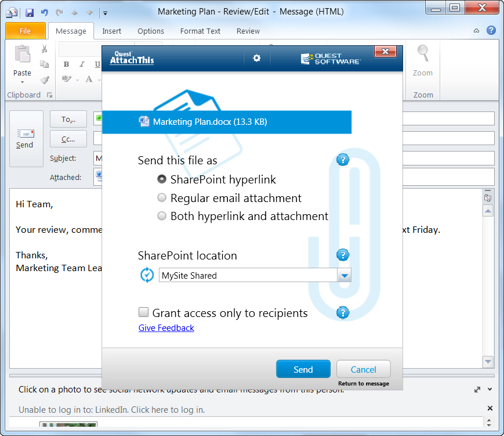The width and height of the screenshot is (504, 436).
Task: Click the Redo icon in Quick Access Toolbar
Action: point(59,13)
